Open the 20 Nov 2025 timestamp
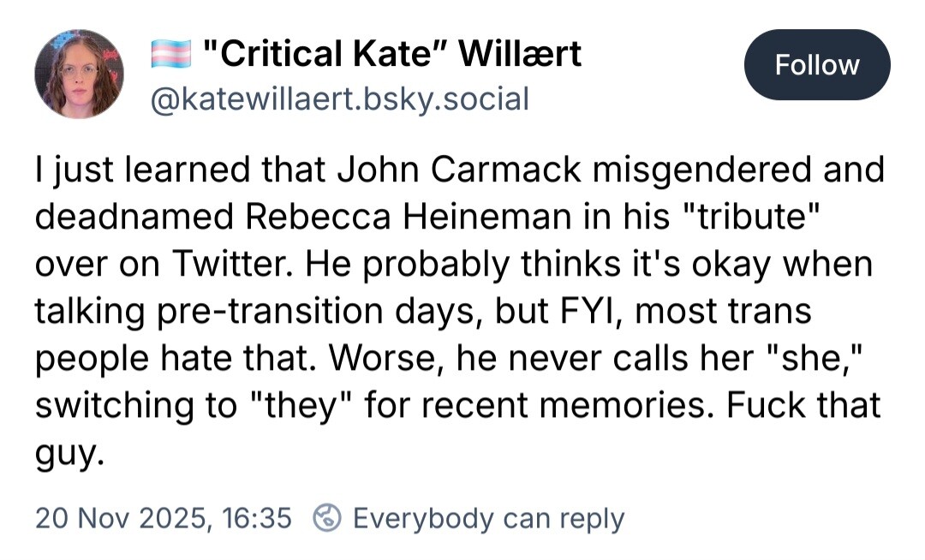The width and height of the screenshot is (925, 560). (x=163, y=519)
